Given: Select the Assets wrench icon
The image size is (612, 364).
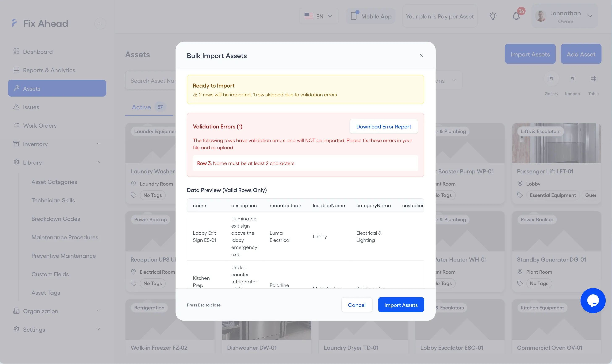Looking at the screenshot, I should tap(16, 88).
